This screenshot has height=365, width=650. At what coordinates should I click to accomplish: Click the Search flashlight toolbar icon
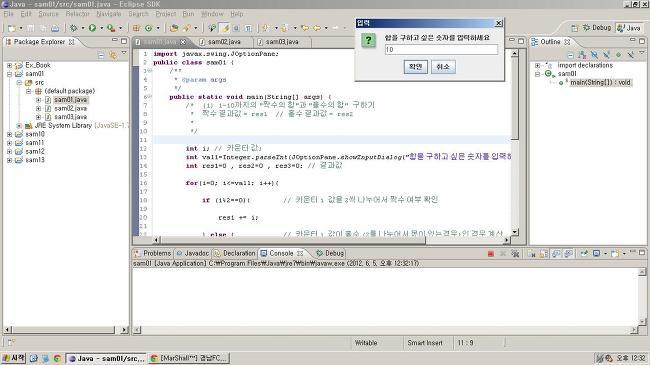click(187, 28)
